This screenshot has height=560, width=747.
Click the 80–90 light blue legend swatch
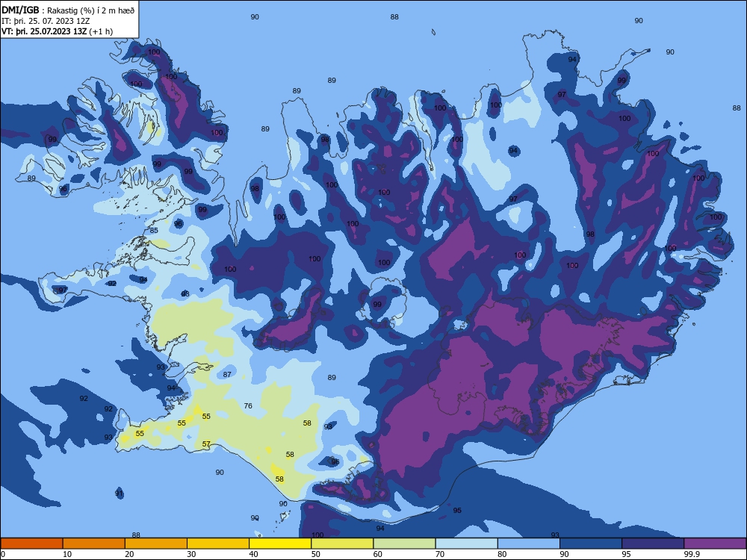click(x=529, y=544)
